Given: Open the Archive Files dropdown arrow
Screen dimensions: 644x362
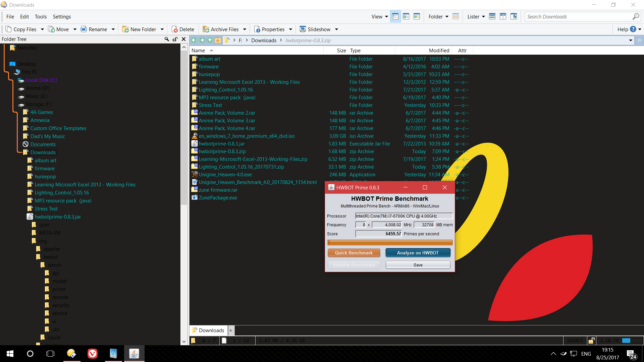Looking at the screenshot, I should point(245,29).
